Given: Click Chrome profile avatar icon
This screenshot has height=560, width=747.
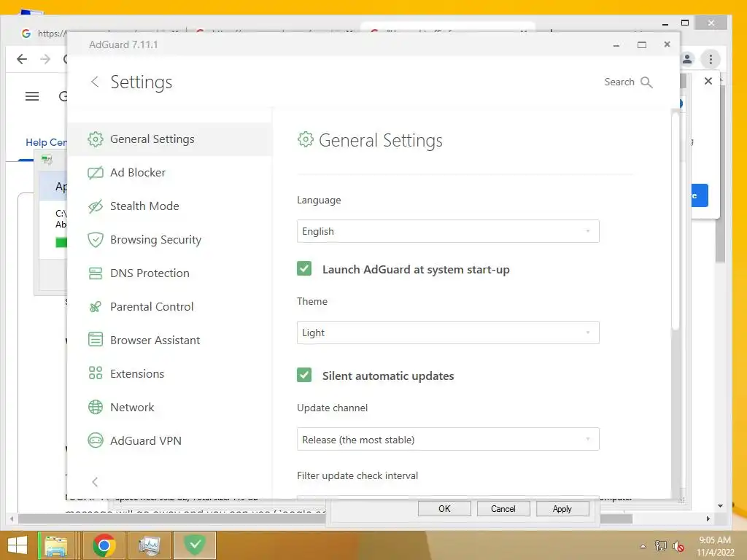Looking at the screenshot, I should (x=687, y=59).
